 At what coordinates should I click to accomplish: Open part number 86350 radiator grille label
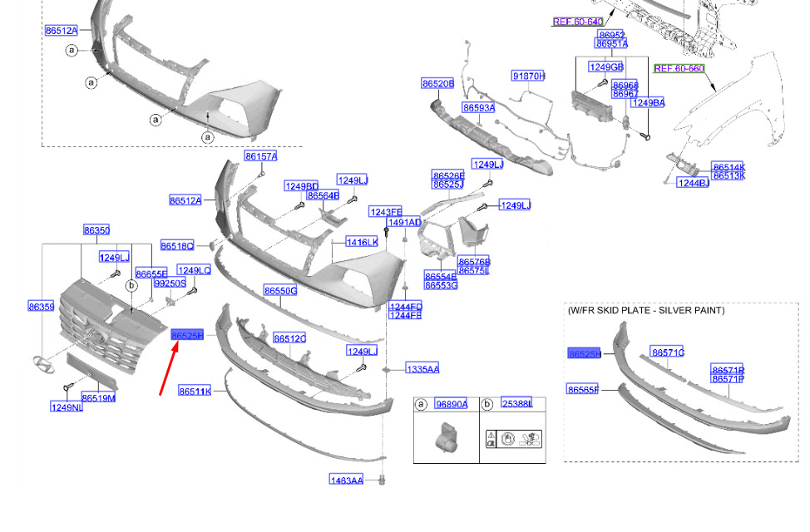pyautogui.click(x=96, y=230)
